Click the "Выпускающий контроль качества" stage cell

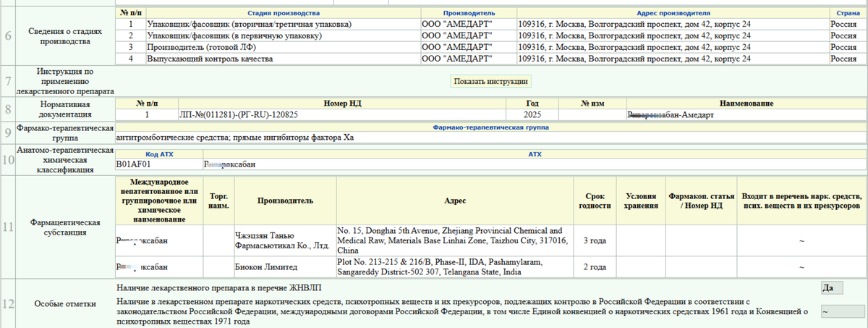(283, 59)
